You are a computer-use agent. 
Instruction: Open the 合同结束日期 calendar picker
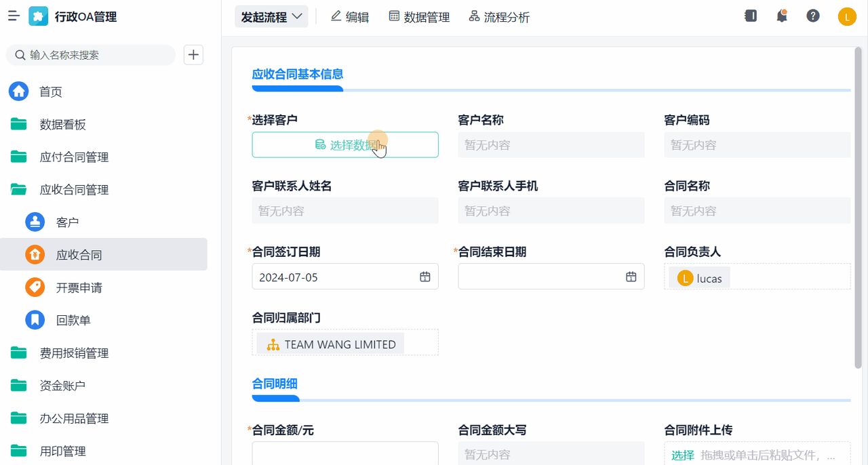(631, 277)
